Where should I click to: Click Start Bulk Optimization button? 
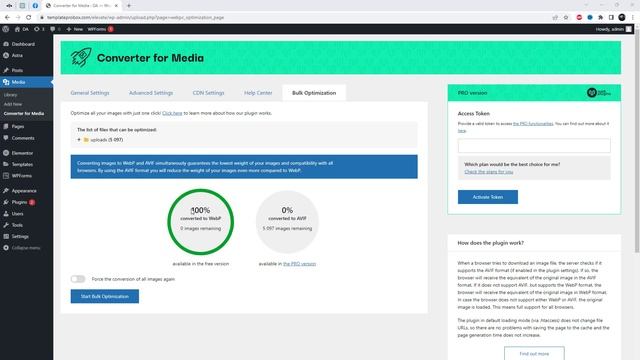105,296
